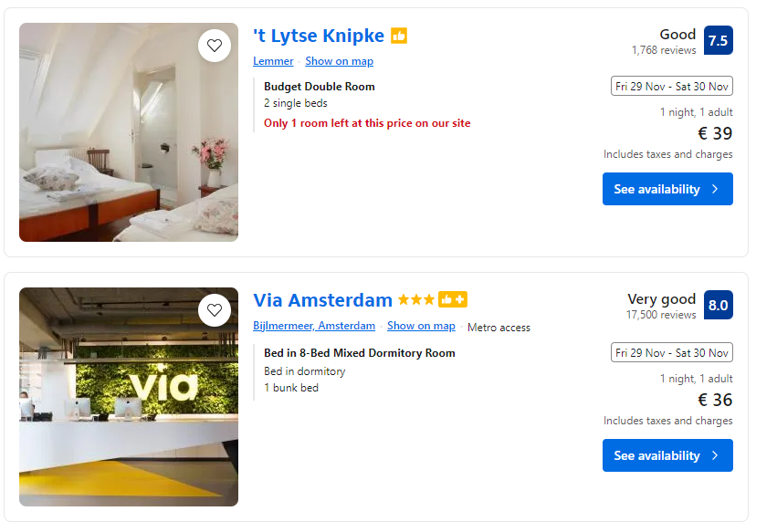Open the Lemmer location link
The image size is (777, 532).
pyautogui.click(x=273, y=61)
